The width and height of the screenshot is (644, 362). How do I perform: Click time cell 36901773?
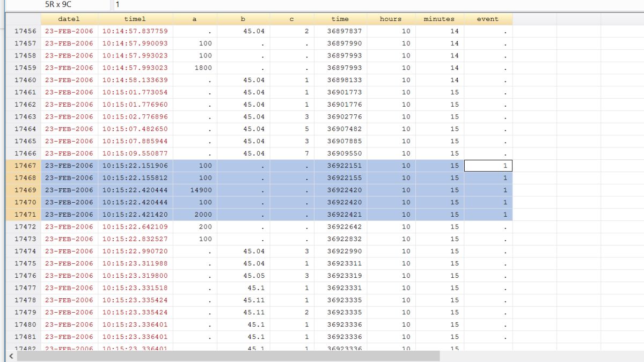click(340, 92)
